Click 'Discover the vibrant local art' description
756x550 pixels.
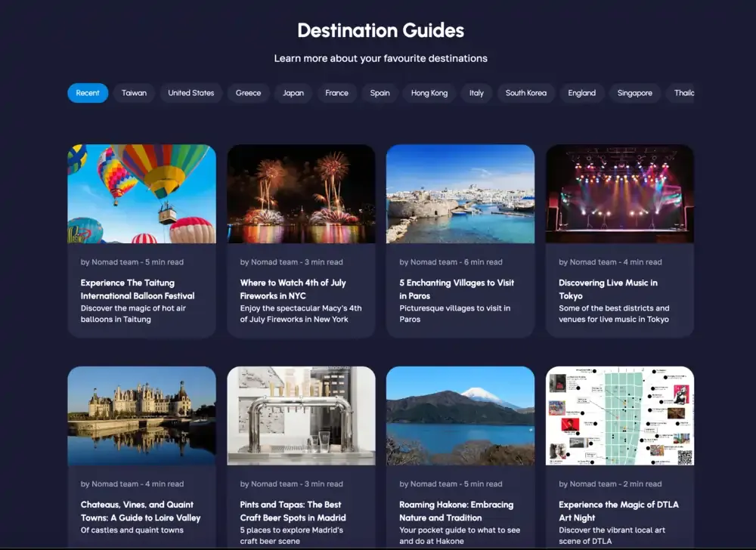(612, 535)
